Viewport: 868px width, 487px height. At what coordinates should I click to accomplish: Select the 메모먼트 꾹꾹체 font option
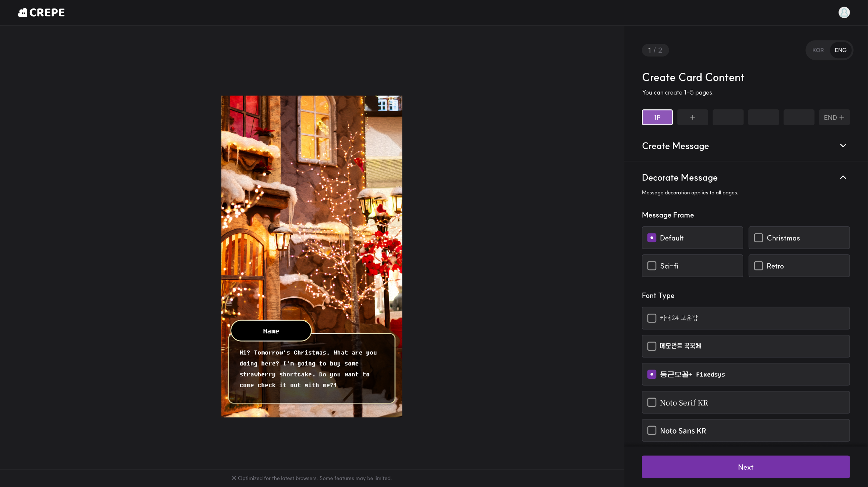tap(745, 346)
